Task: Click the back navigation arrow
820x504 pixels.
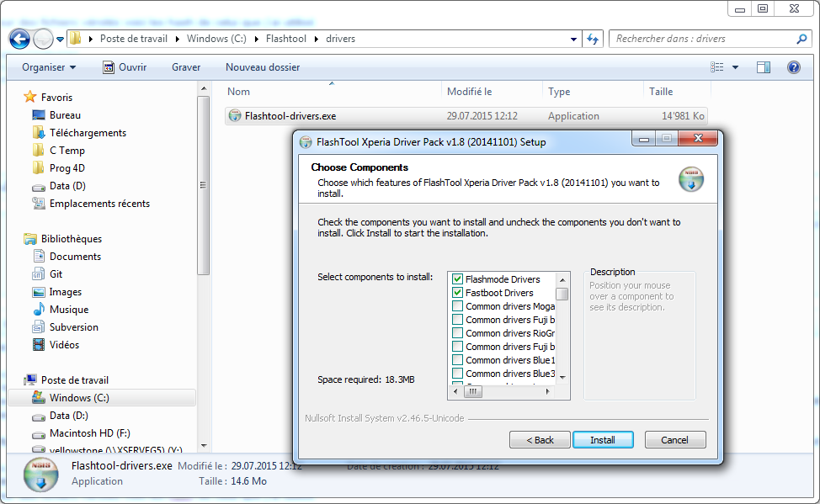Action: coord(20,39)
